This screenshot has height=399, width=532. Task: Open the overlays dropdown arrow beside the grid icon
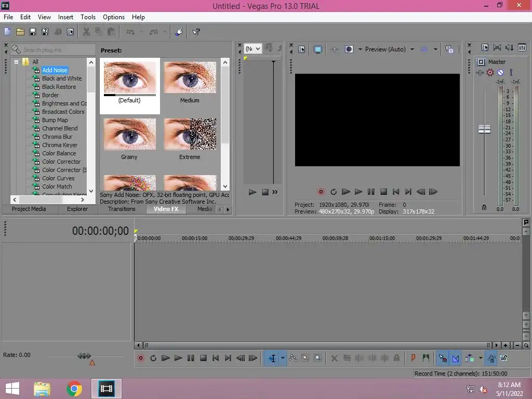coord(435,49)
